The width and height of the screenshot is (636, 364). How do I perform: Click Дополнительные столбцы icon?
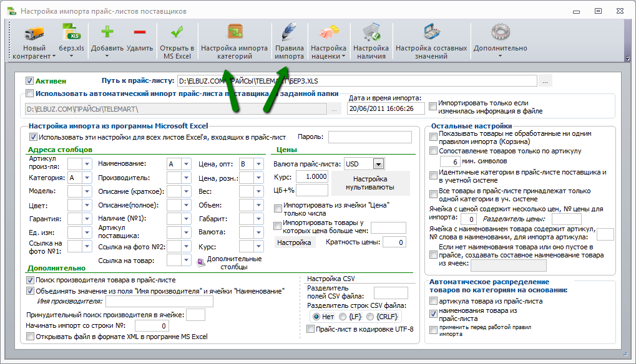pos(201,263)
